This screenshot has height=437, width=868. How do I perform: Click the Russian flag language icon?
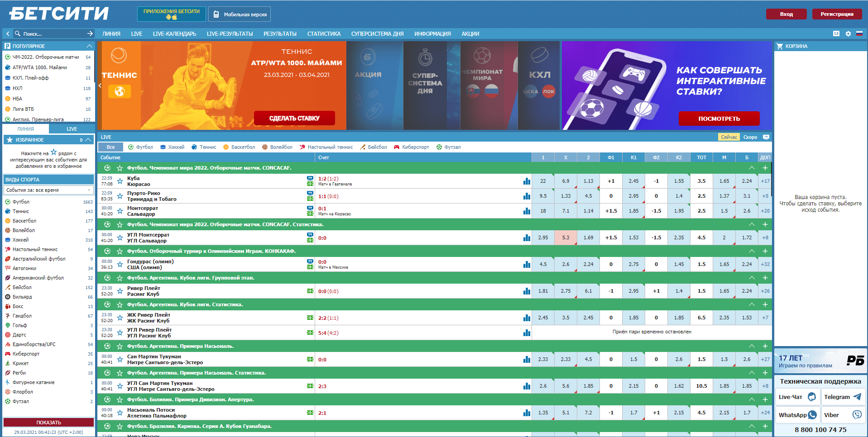coord(859,33)
